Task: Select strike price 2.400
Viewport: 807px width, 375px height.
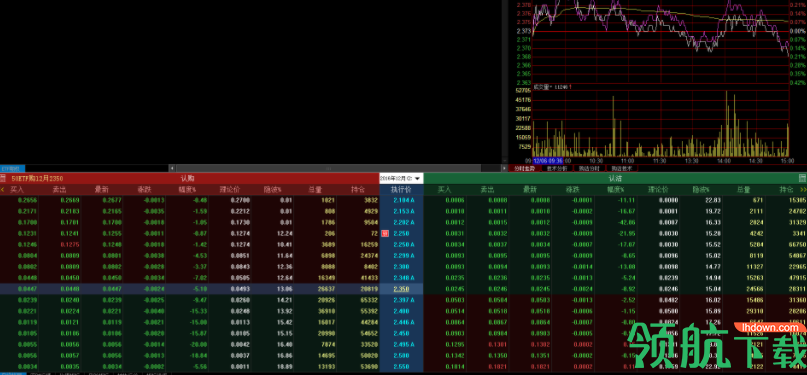Action: click(401, 311)
